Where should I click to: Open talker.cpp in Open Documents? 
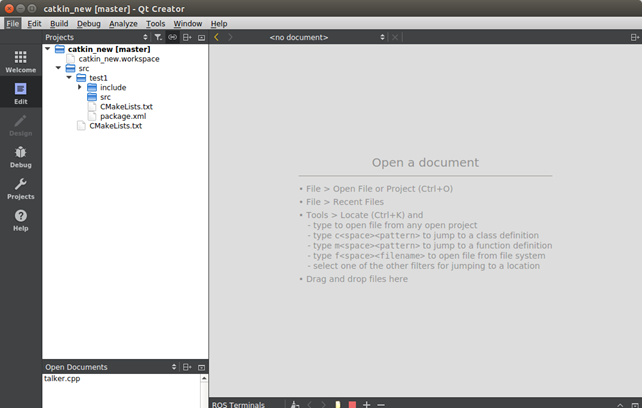pos(62,379)
